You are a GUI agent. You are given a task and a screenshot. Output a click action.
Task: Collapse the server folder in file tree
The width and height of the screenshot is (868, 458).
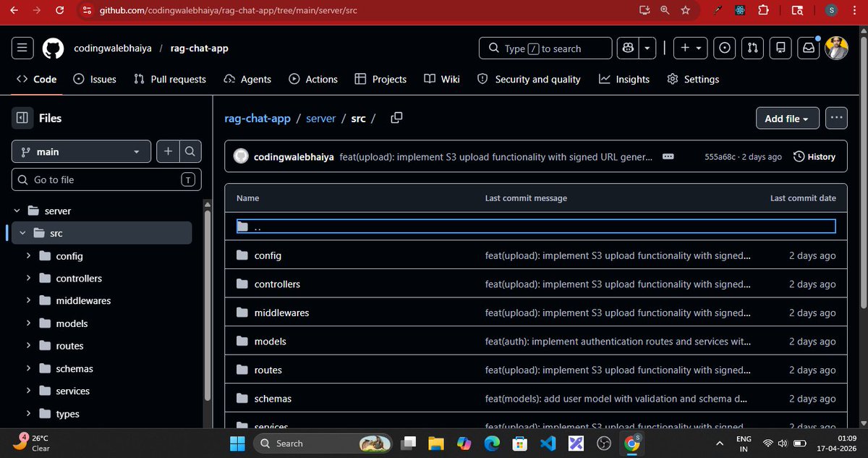click(x=17, y=211)
